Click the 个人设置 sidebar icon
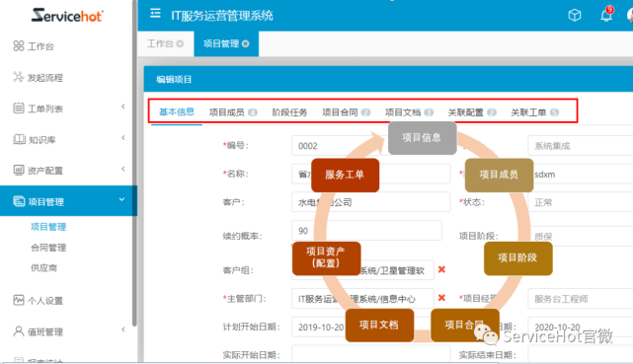The height and width of the screenshot is (364, 633). pos(19,300)
